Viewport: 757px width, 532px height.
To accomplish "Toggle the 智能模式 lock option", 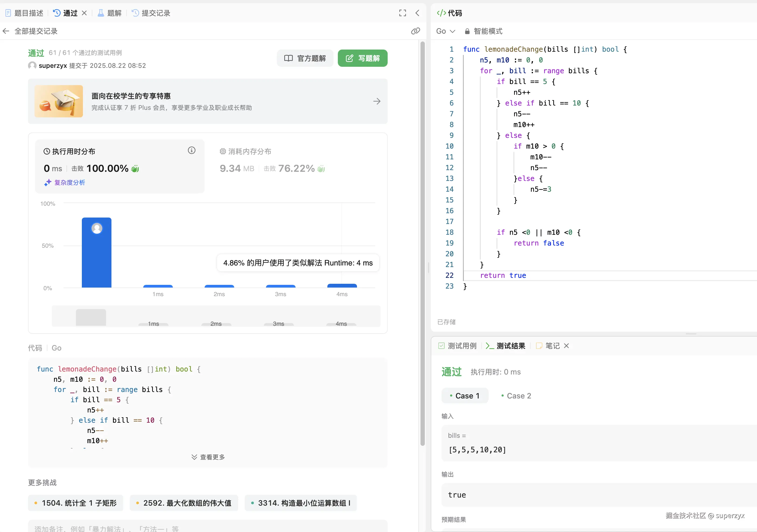I will [483, 31].
